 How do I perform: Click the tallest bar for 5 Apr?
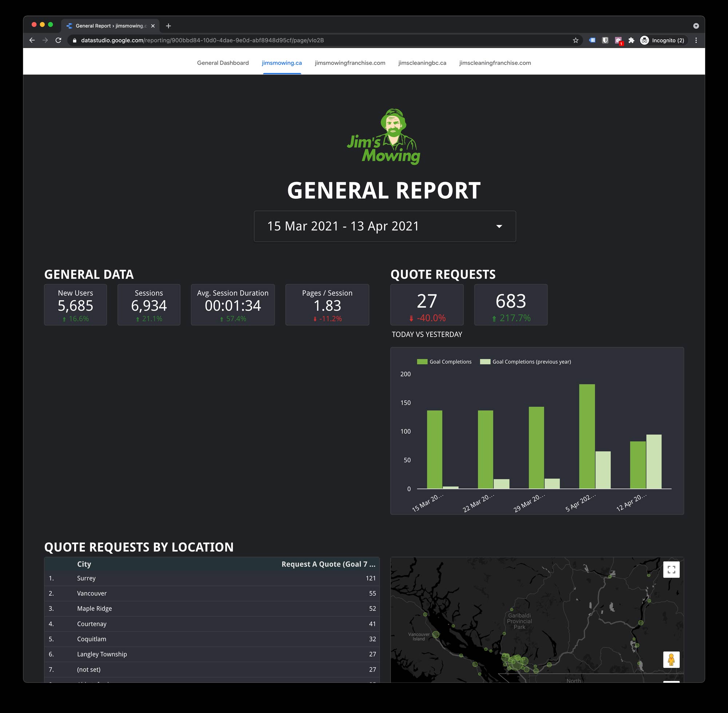coord(587,436)
